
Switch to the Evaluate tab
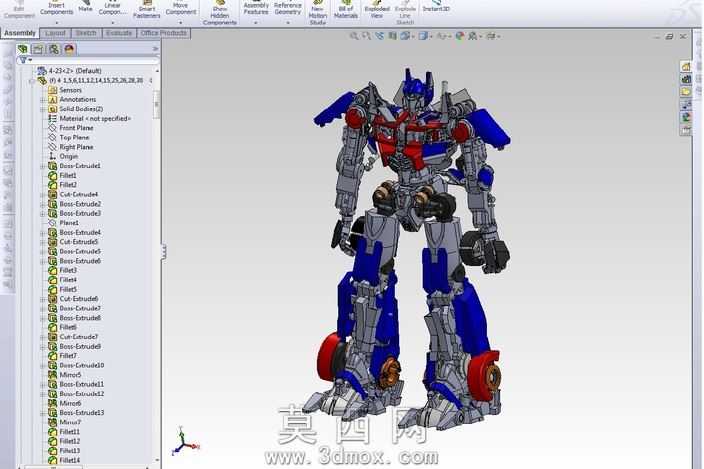(119, 33)
